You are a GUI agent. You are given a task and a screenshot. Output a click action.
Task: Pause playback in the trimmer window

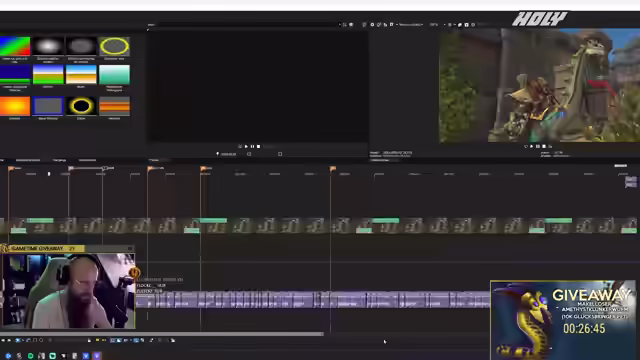click(252, 146)
